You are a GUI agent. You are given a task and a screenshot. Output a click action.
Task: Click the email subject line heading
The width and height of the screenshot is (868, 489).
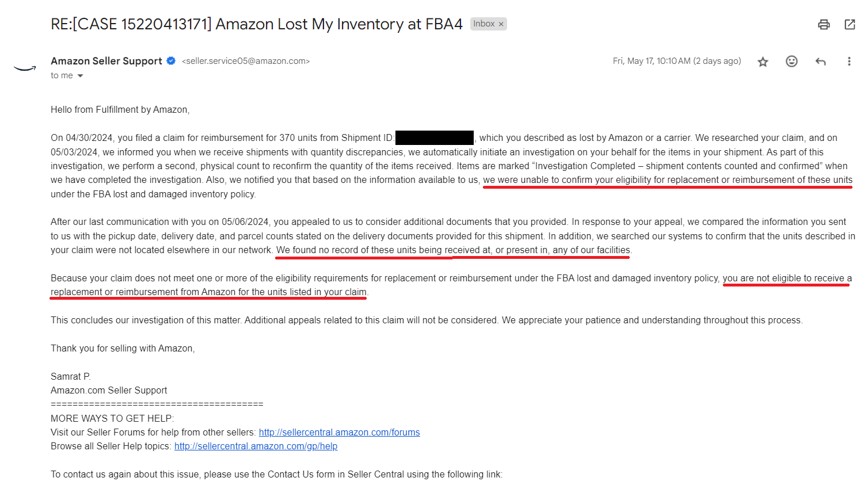[256, 24]
